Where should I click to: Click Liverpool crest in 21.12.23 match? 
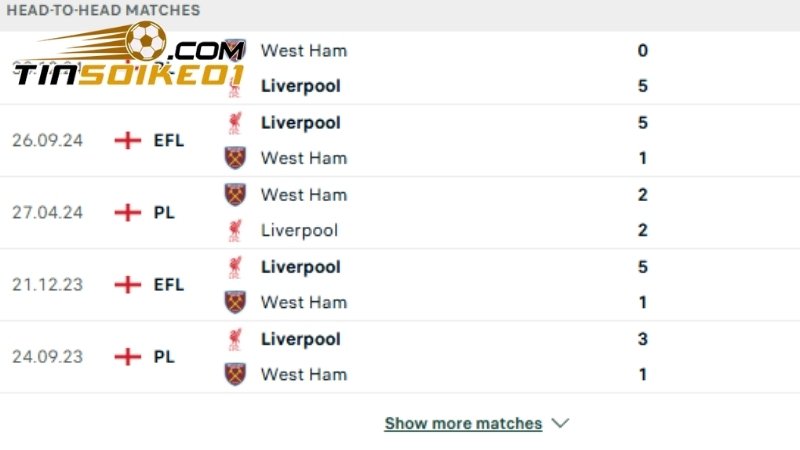(x=235, y=267)
